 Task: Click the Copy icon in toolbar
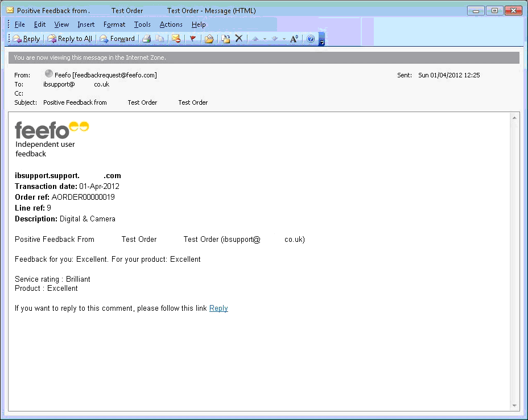coord(160,39)
